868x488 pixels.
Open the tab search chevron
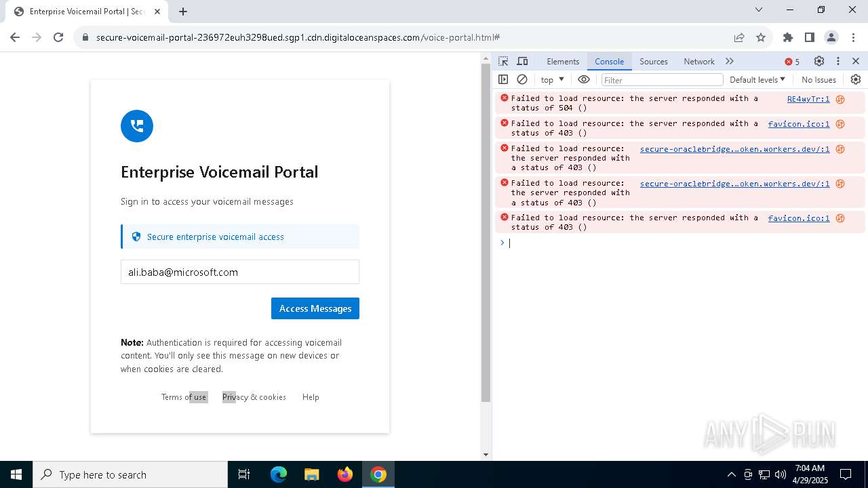(x=759, y=9)
